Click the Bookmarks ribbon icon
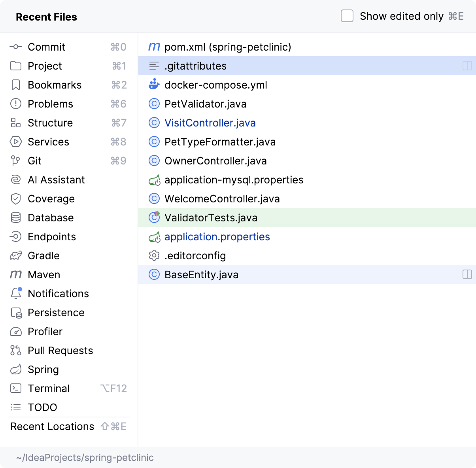This screenshot has height=468, width=476. 16,85
